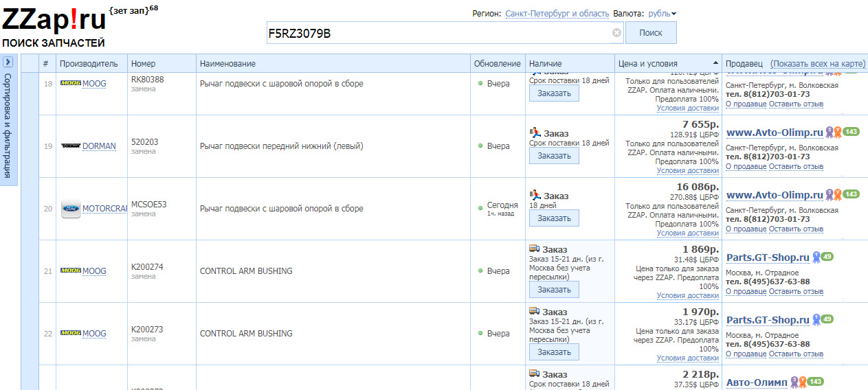868x390 pixels.
Task: Open Parts.GT-Shop.ru seller link in row 21
Action: tap(768, 257)
